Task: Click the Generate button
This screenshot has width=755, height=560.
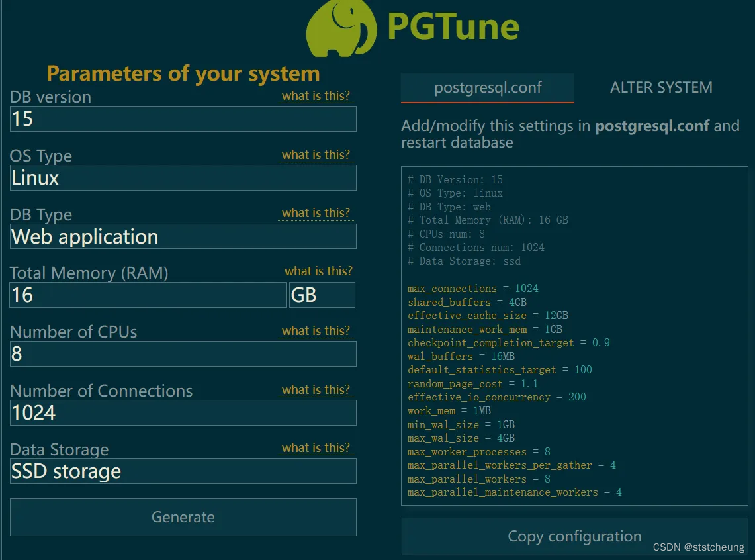Action: 183,517
